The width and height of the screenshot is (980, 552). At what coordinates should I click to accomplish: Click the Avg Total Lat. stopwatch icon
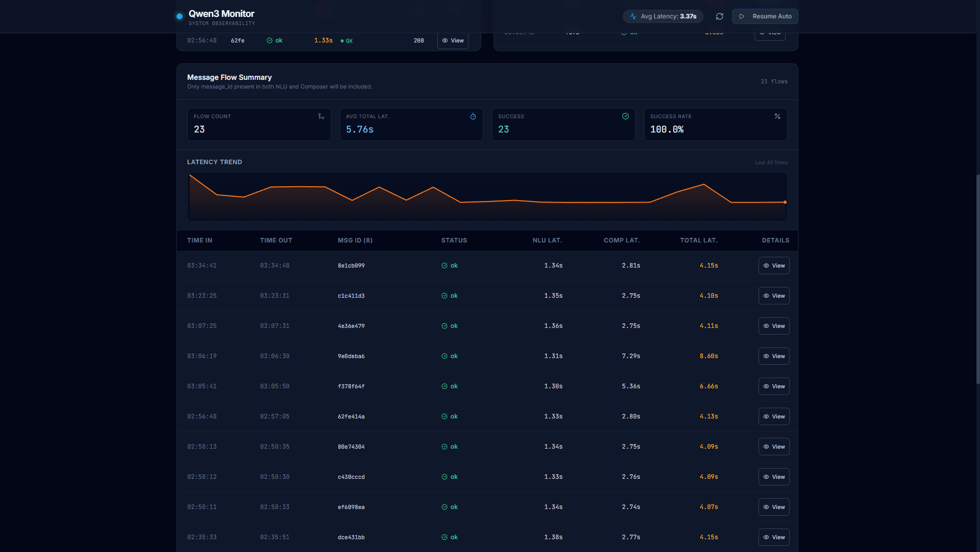click(473, 117)
